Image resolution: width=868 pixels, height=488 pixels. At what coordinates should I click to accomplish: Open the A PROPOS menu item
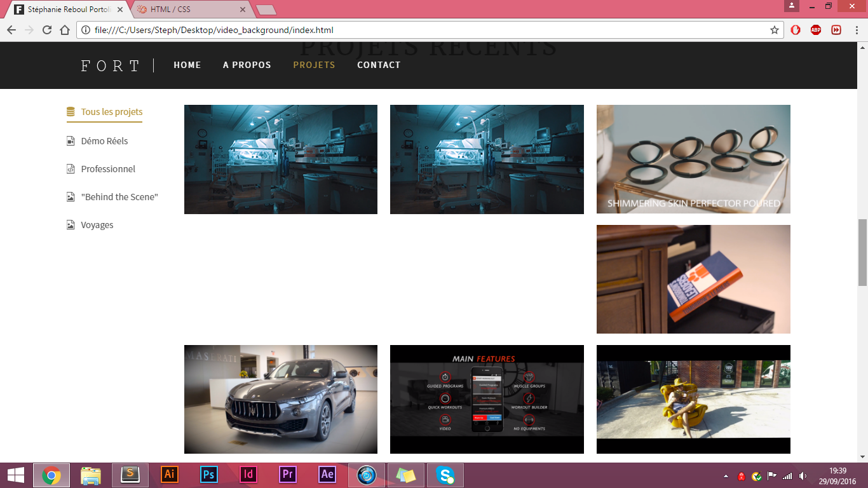click(247, 65)
